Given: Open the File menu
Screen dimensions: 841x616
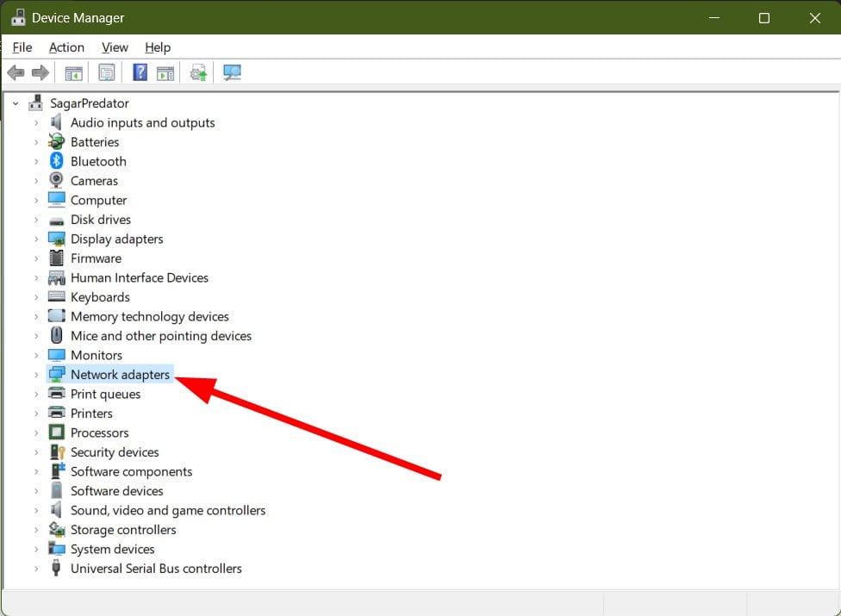Looking at the screenshot, I should click(x=22, y=47).
